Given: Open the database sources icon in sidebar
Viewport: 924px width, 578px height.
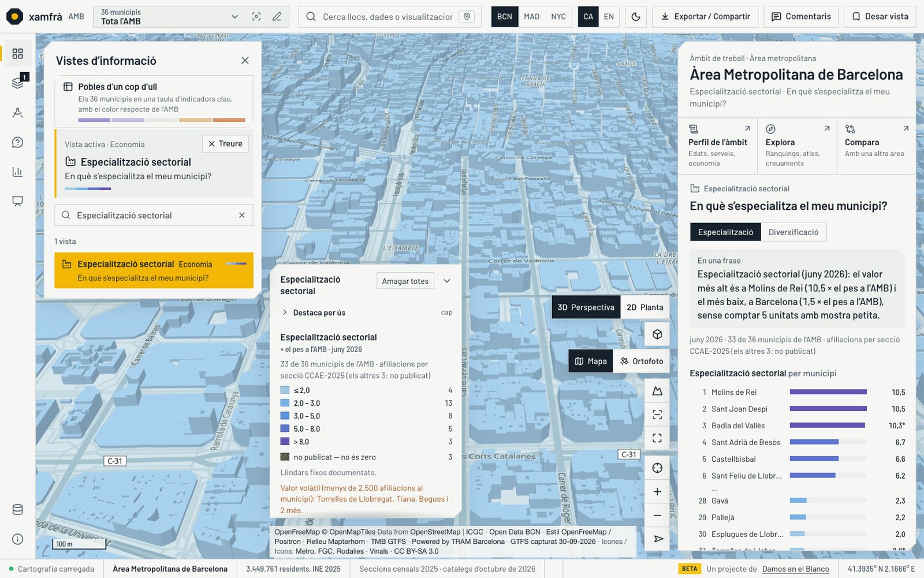Looking at the screenshot, I should (17, 510).
